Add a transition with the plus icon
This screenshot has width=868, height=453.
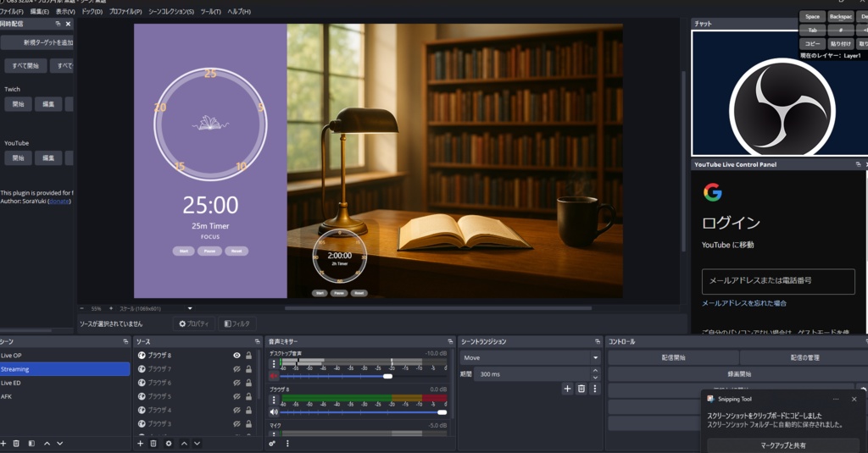pyautogui.click(x=567, y=389)
